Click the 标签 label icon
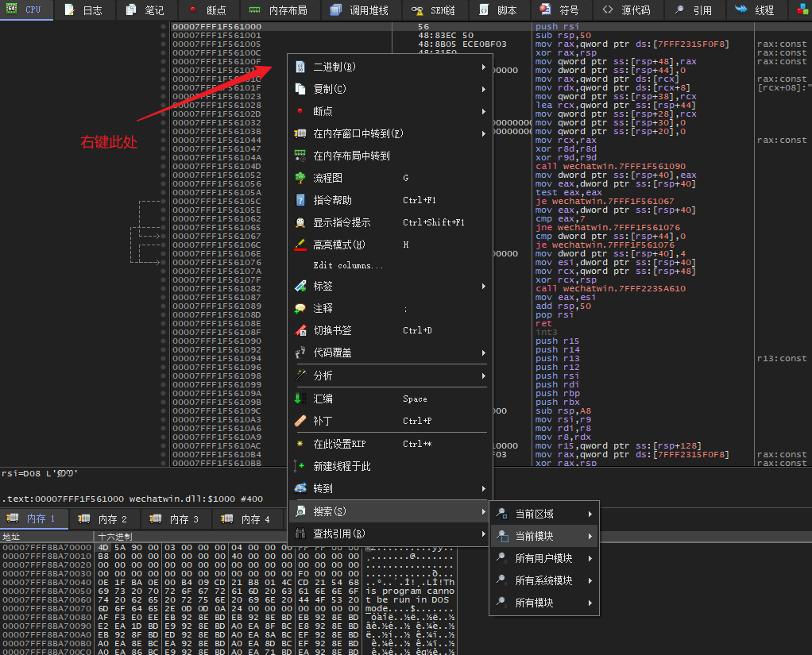The width and height of the screenshot is (812, 655). pos(300,286)
